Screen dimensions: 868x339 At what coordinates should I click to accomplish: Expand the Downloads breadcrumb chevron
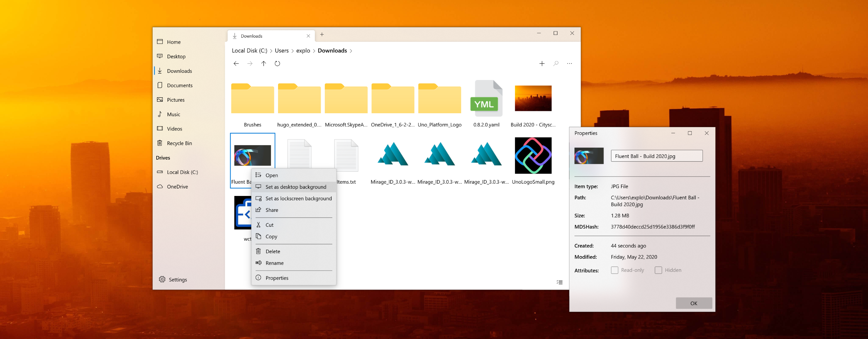(351, 51)
